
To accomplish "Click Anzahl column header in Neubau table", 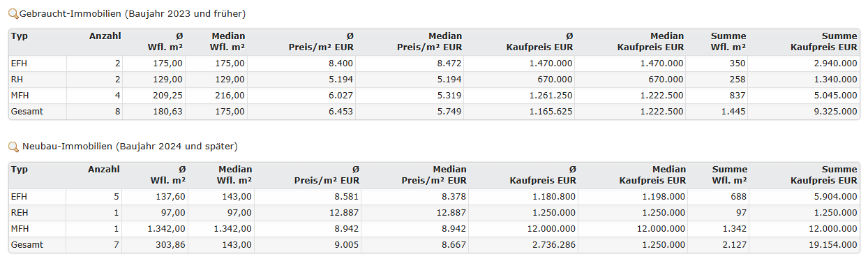I will [x=104, y=169].
